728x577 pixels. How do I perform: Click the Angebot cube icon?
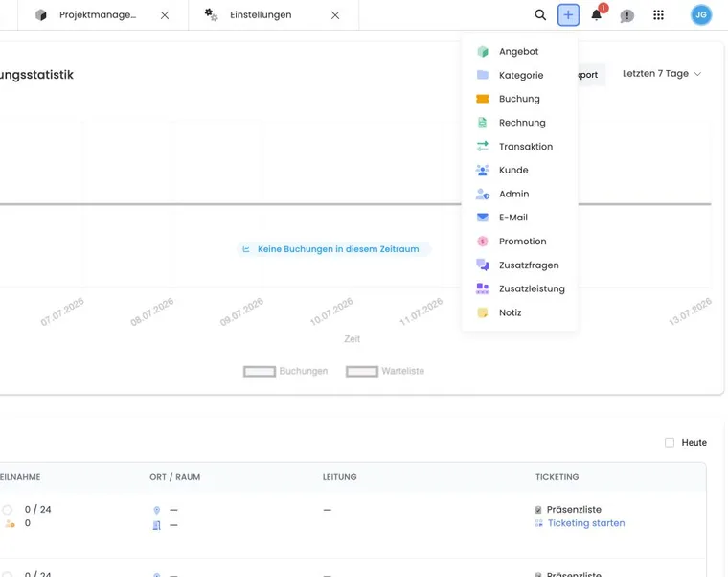(483, 51)
